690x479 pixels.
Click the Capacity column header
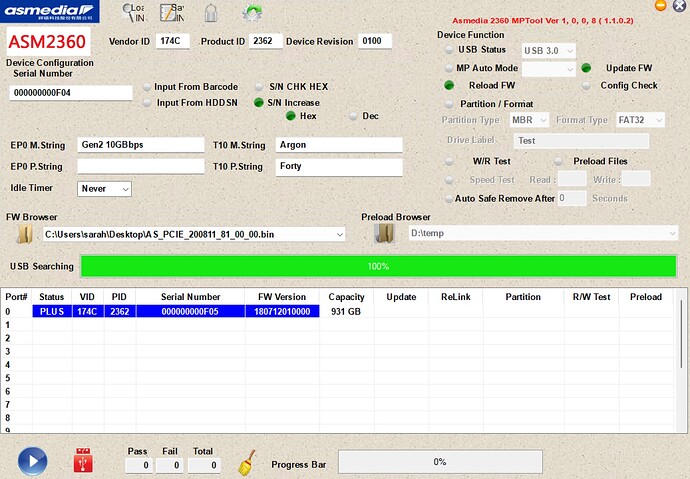coord(346,297)
